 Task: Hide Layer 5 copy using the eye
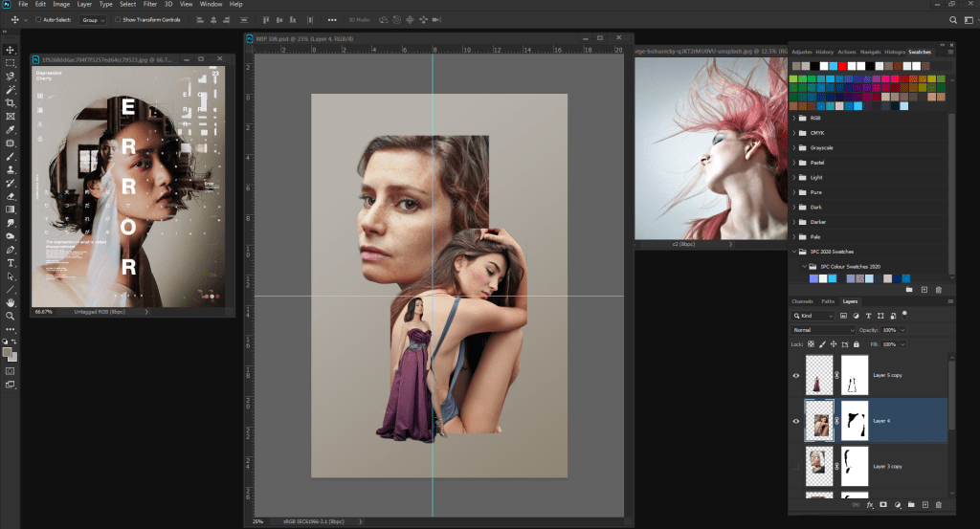[x=796, y=376]
